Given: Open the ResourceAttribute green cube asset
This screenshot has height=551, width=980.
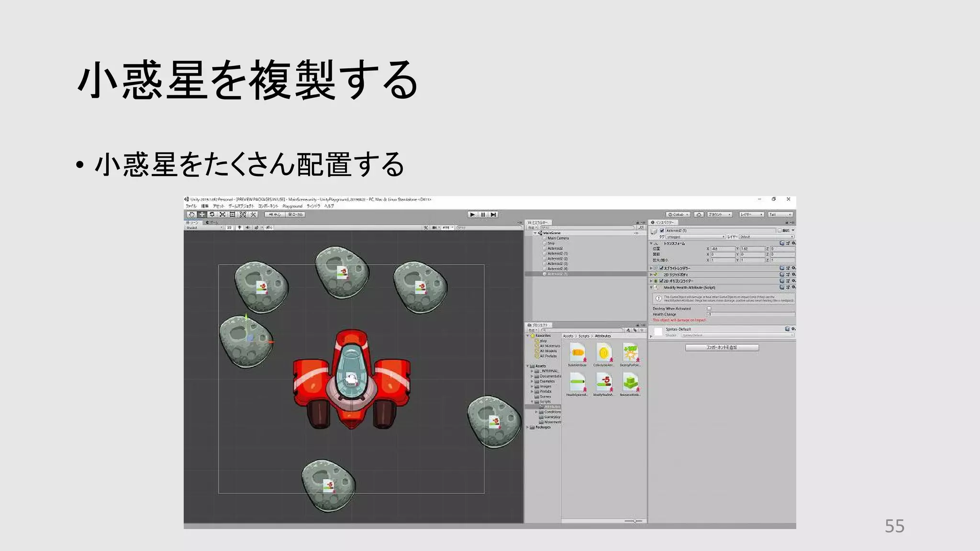Looking at the screenshot, I should [630, 385].
